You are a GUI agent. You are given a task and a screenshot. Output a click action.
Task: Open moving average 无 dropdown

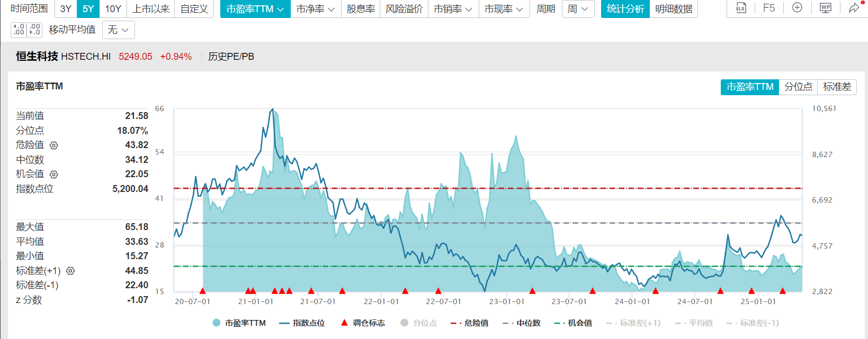[x=119, y=30]
